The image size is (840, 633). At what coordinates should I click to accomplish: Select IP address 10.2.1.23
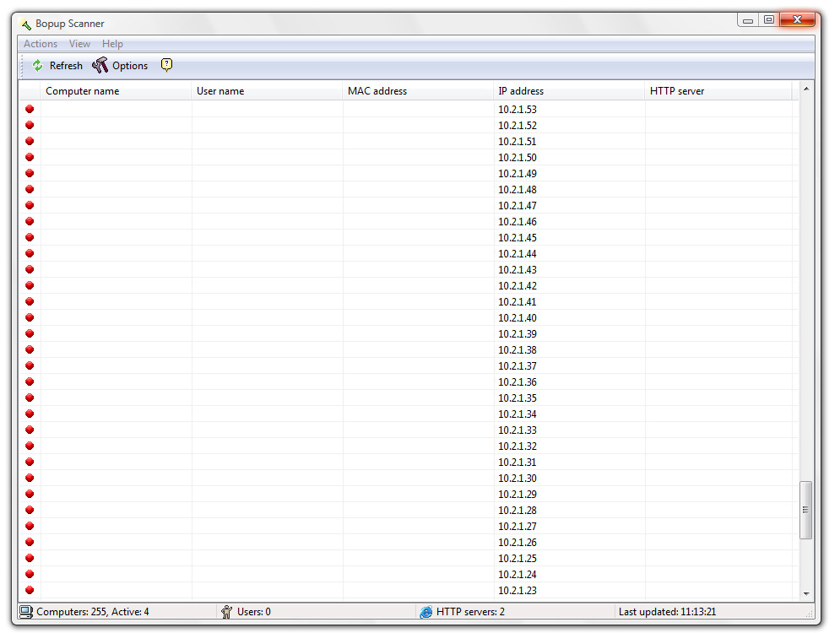pyautogui.click(x=517, y=591)
